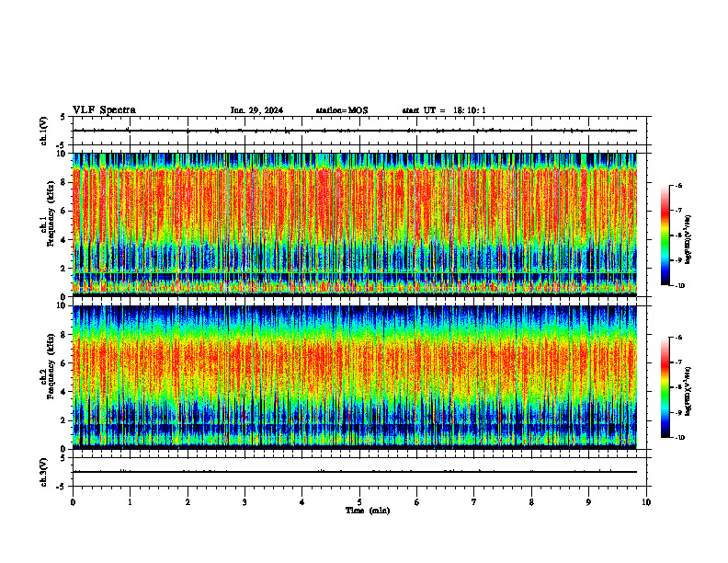Click the "-10" label on ch.1 color scale
The height and width of the screenshot is (563, 728).
point(679,286)
